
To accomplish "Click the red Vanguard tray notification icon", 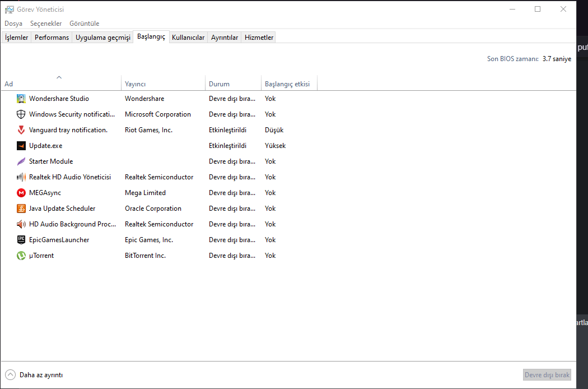I will click(21, 130).
